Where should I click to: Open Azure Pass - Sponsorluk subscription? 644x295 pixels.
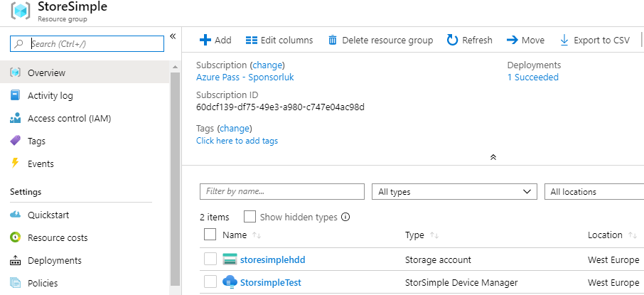pyautogui.click(x=245, y=77)
